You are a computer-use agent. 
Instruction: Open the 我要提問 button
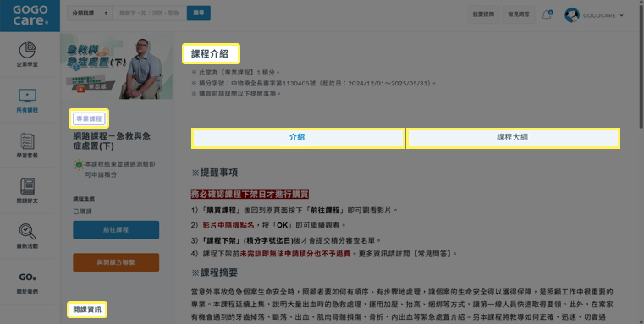(483, 14)
